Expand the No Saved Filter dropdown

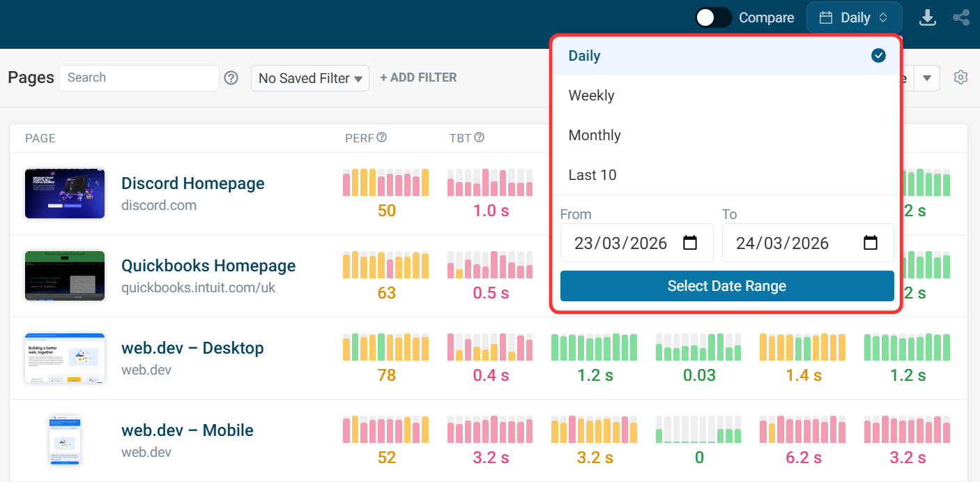pos(310,78)
